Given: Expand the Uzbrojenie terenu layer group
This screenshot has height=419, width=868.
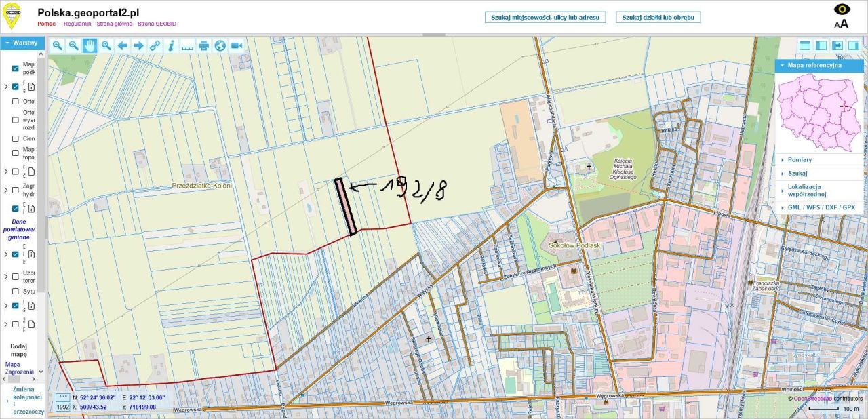Looking at the screenshot, I should (6, 277).
